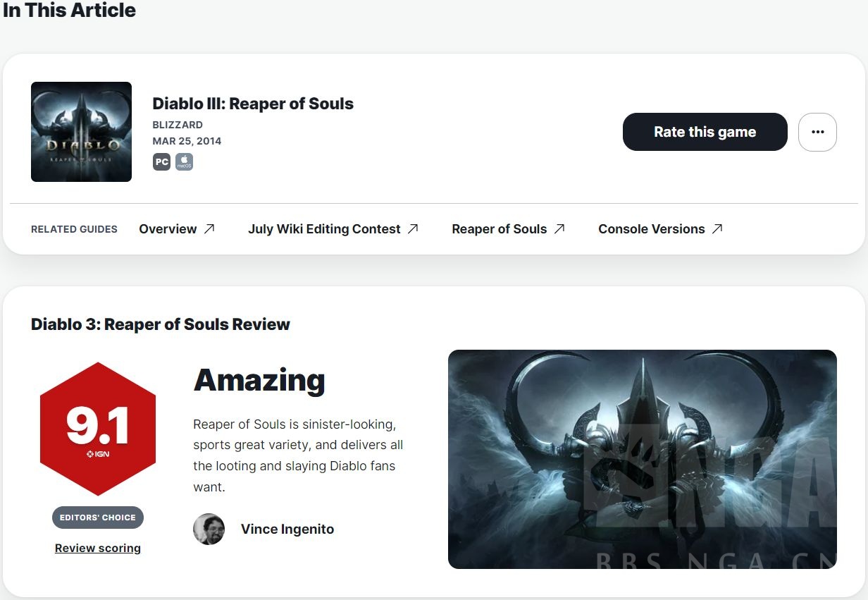Screen dimensions: 868x600
Task: Click the PC platform icon
Action: [162, 162]
